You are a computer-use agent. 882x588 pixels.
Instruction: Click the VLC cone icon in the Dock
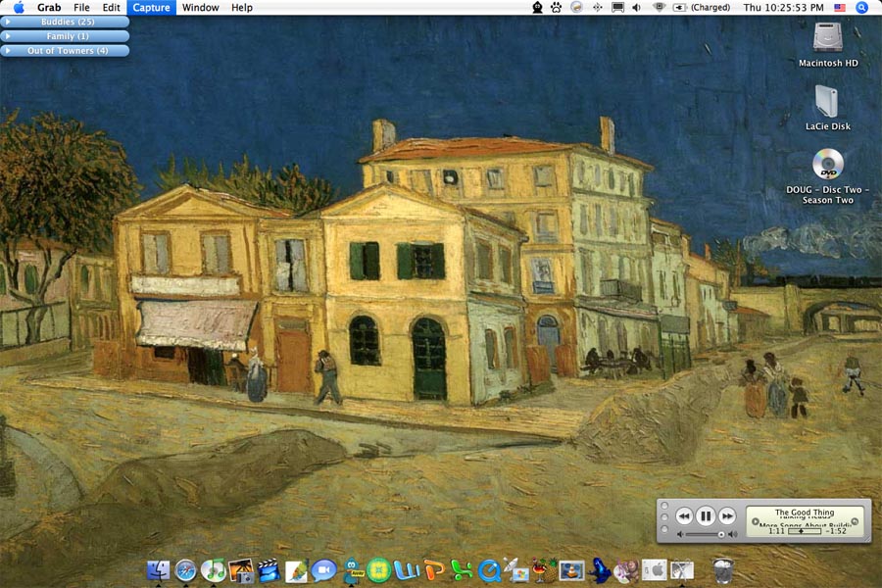tap(571, 568)
